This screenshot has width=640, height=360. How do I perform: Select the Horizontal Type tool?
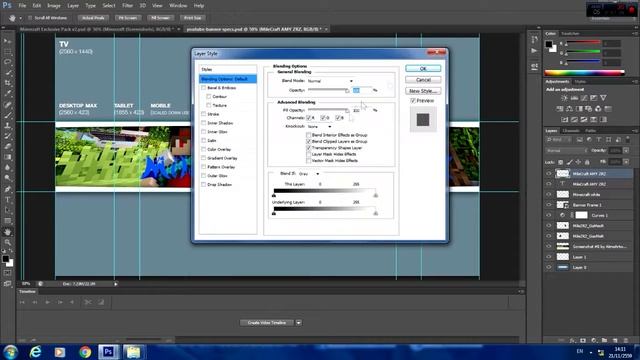point(7,200)
